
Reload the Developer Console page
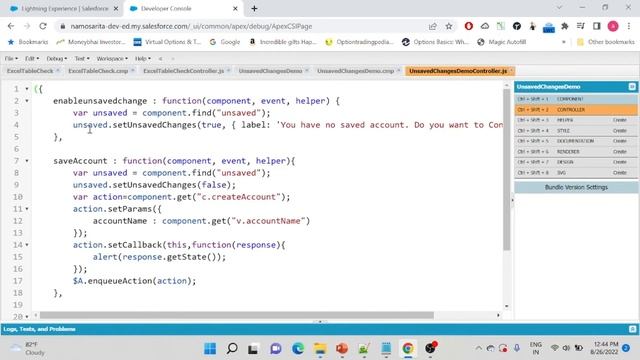click(43, 26)
